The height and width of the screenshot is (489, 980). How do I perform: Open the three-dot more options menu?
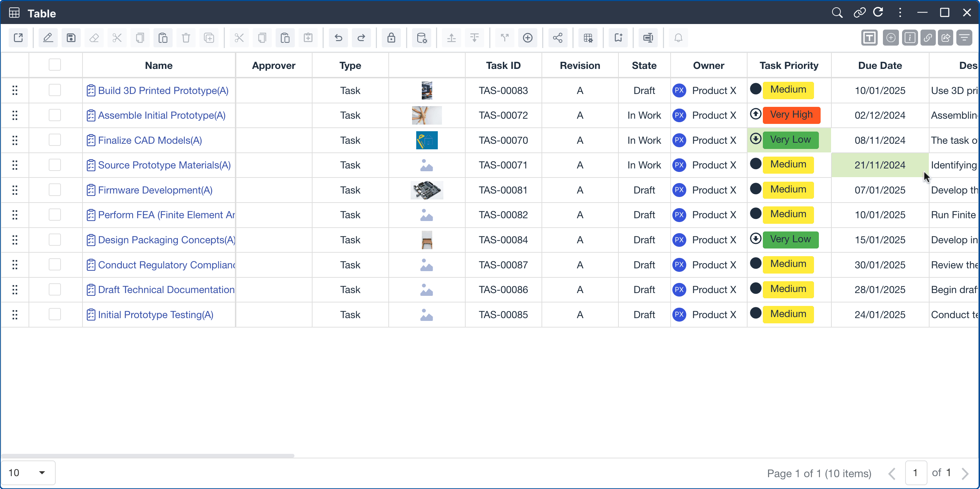pos(900,13)
